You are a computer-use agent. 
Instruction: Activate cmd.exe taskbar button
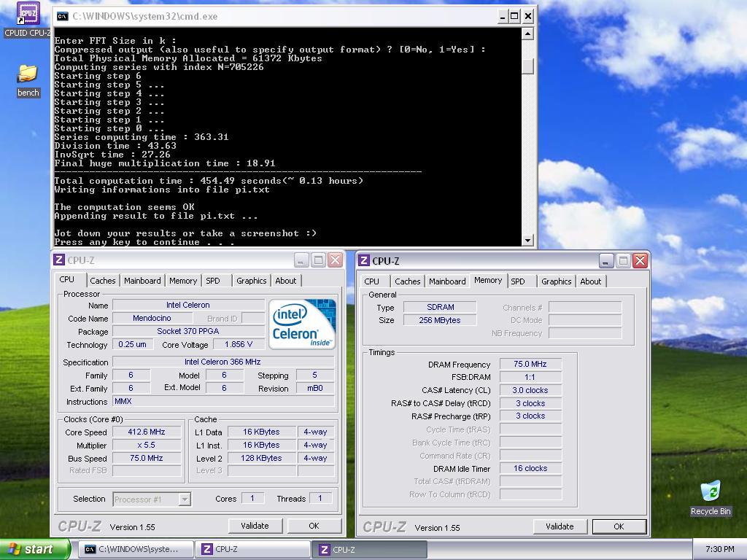135,549
